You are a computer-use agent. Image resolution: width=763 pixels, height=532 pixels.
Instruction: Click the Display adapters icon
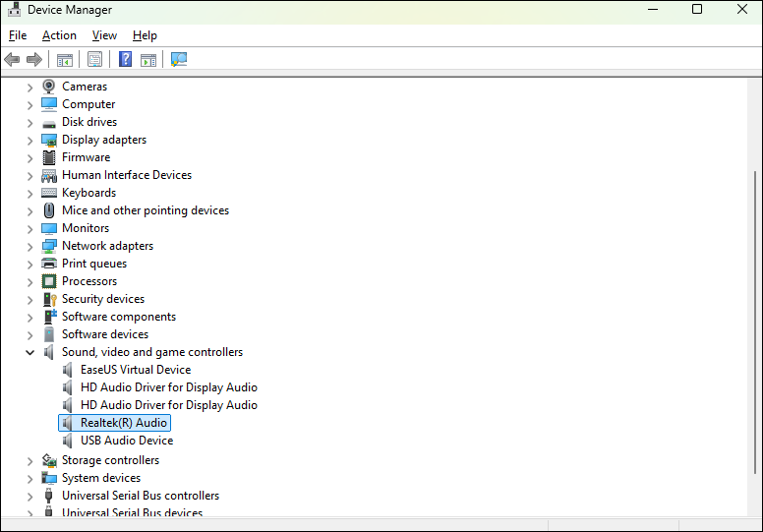pos(48,141)
